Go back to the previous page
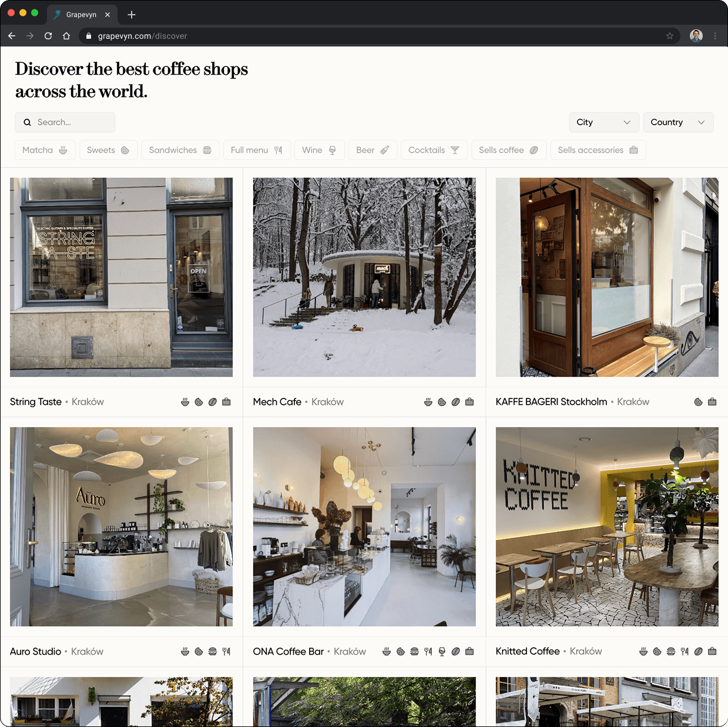728x727 pixels. (x=12, y=36)
